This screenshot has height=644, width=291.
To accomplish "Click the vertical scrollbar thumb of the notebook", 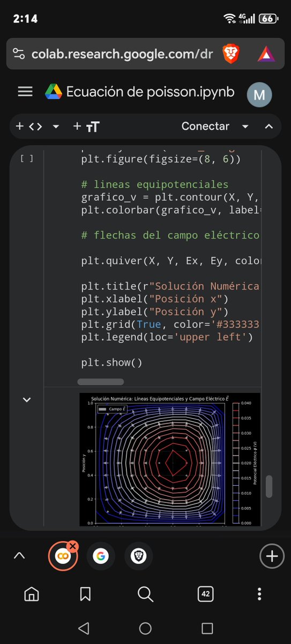I will pyautogui.click(x=270, y=486).
